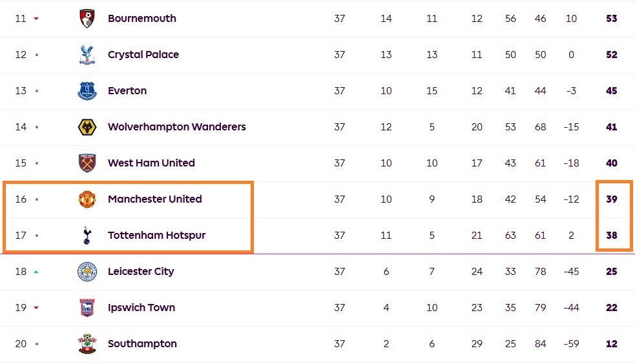The height and width of the screenshot is (364, 635).
Task: Select the Southampton club crest
Action: (87, 344)
